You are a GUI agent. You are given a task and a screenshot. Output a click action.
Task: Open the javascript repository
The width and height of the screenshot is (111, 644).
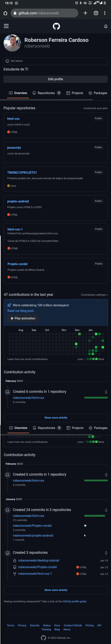[14, 148]
